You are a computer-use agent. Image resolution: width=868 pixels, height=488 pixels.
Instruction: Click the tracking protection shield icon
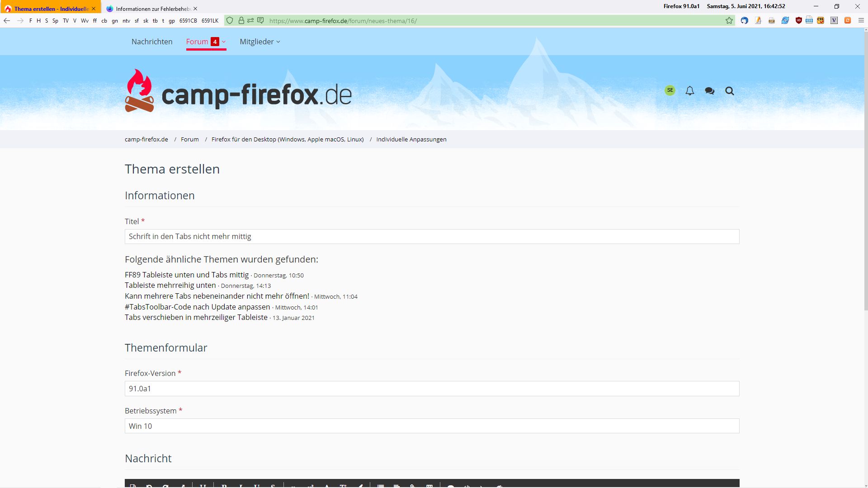click(x=230, y=20)
